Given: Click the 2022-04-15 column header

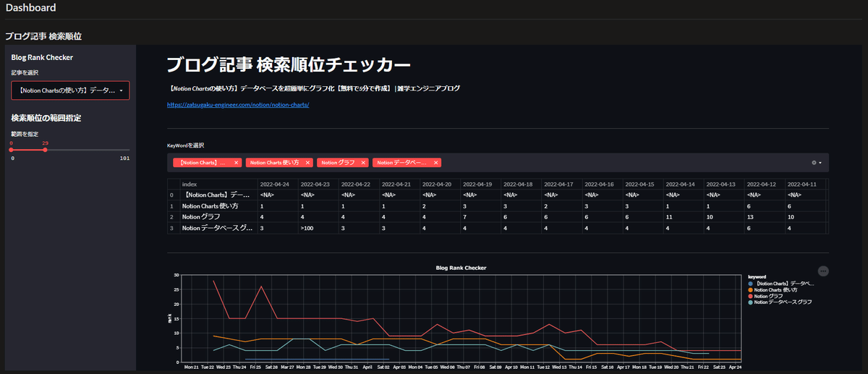Looking at the screenshot, I should tap(642, 184).
